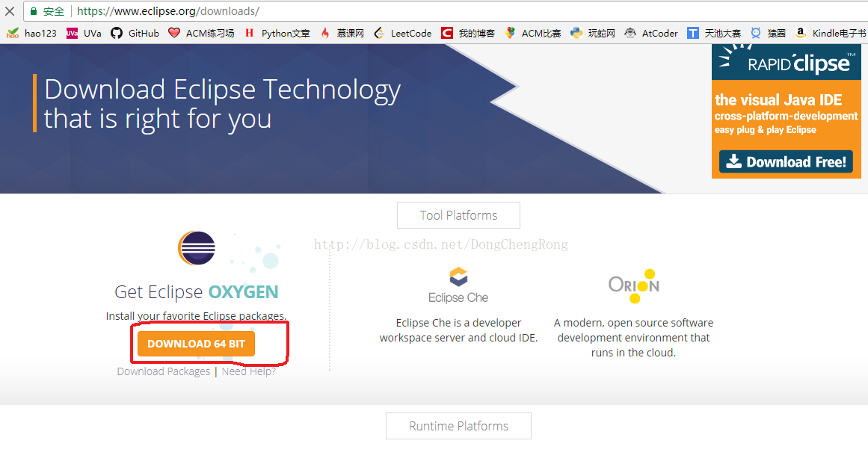Open the AtCoder bookmark
The height and width of the screenshot is (473, 868).
click(x=651, y=33)
